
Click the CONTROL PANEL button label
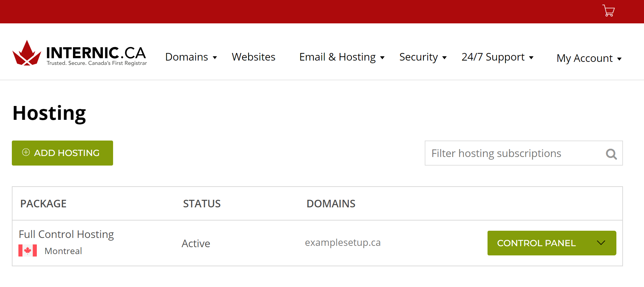pyautogui.click(x=537, y=243)
